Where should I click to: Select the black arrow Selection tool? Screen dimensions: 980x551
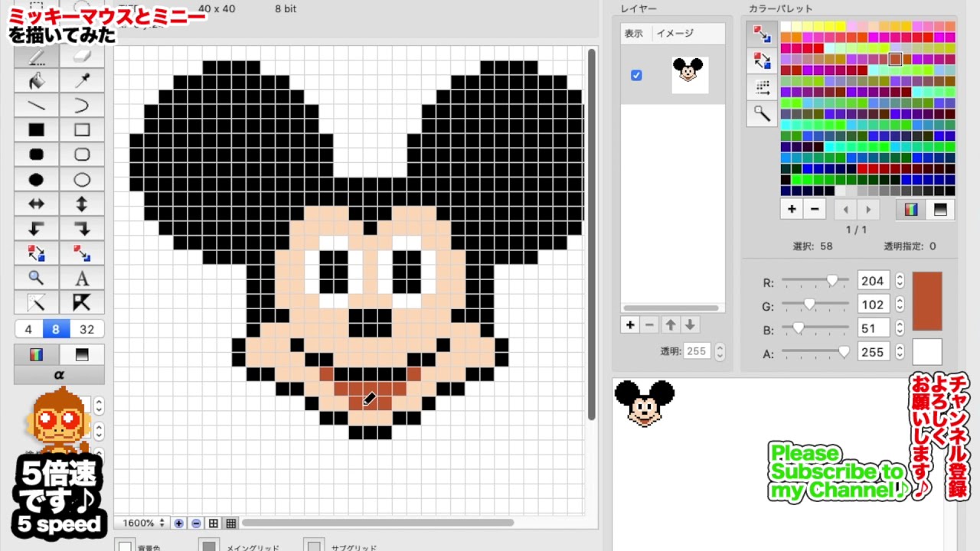(82, 302)
